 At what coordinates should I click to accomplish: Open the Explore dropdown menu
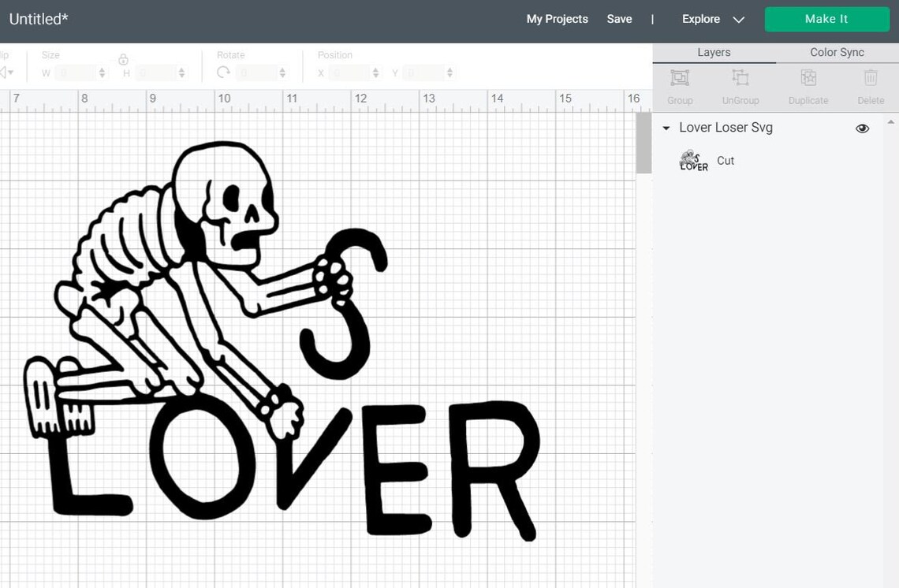point(713,19)
